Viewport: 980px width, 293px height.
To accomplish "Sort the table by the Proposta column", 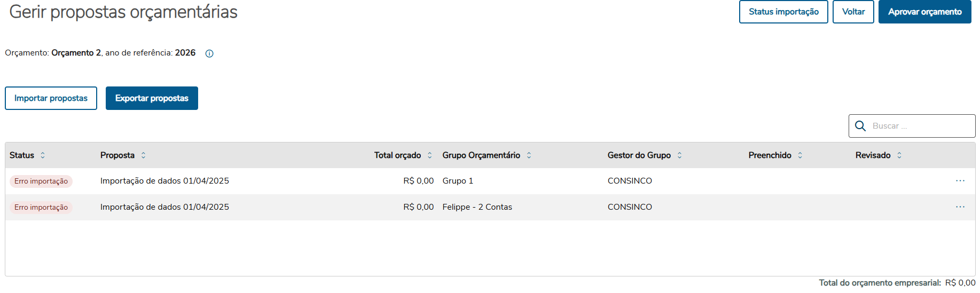I will (143, 155).
